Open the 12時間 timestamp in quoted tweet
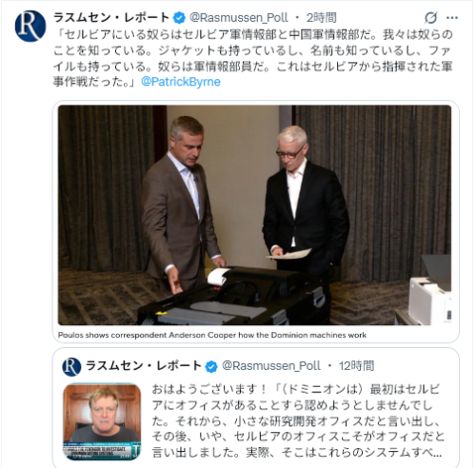This screenshot has width=476, height=468. pos(356,366)
